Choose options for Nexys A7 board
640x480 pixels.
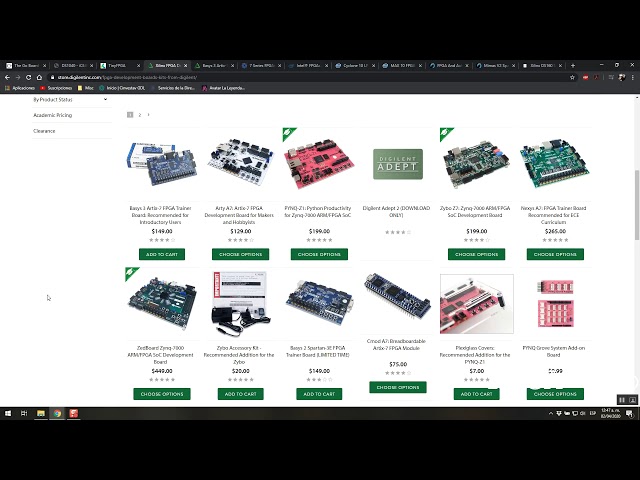coord(555,254)
